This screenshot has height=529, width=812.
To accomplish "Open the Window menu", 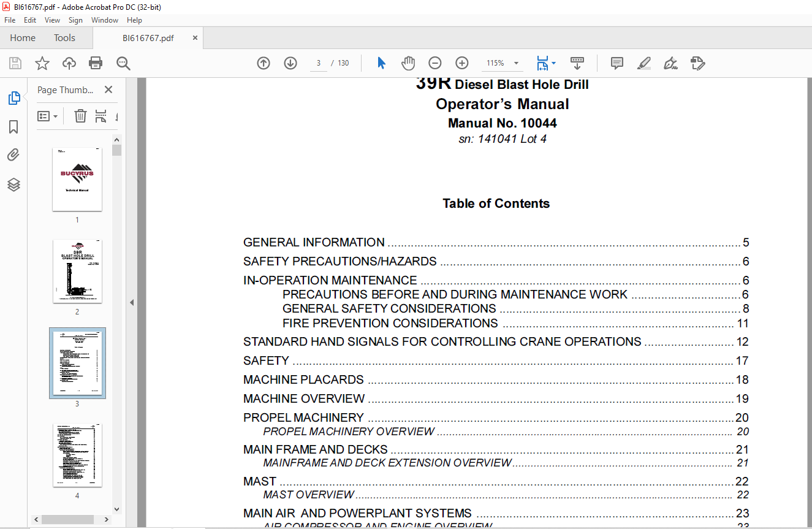I will [105, 20].
